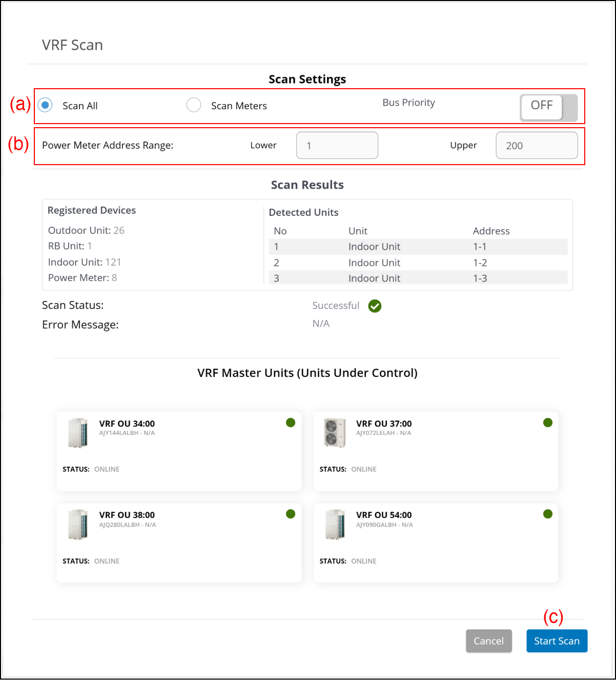Click green status dot on VRF OU 54:00
Image resolution: width=616 pixels, height=680 pixels.
click(x=547, y=514)
